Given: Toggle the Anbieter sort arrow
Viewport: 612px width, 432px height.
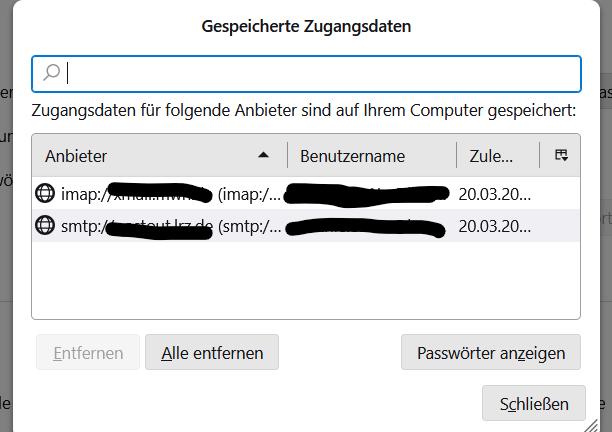Looking at the screenshot, I should click(x=263, y=155).
